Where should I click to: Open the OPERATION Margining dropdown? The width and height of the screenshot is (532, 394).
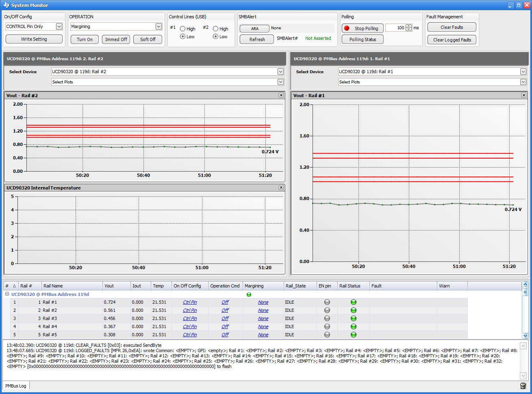pyautogui.click(x=159, y=26)
